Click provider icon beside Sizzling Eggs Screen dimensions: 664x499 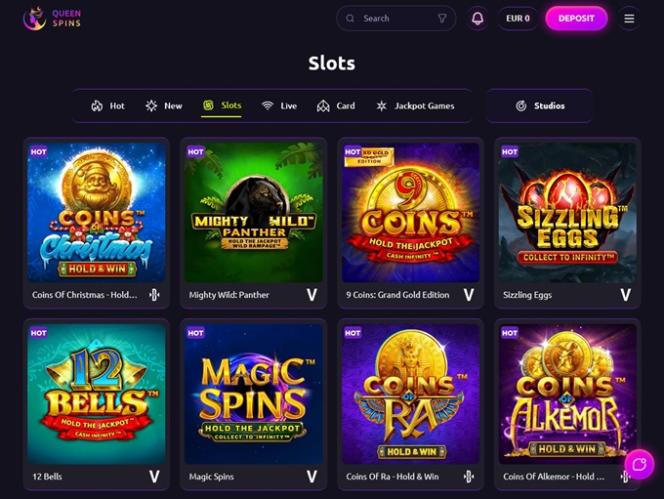coord(626,295)
